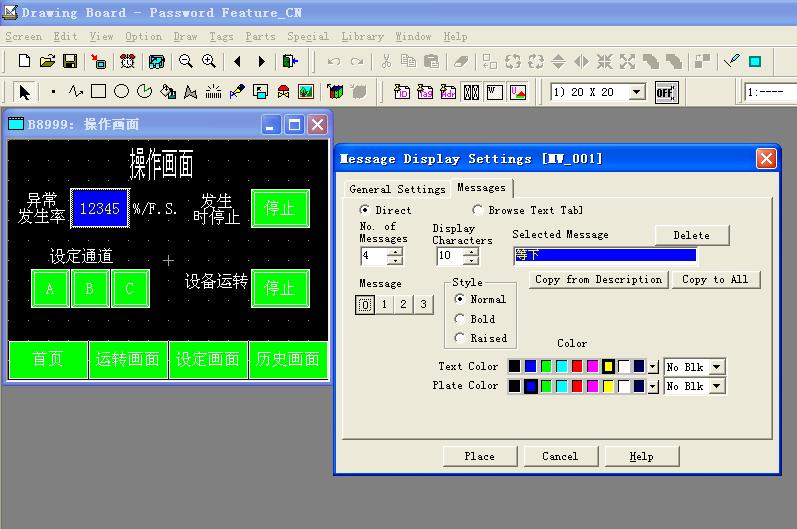Open the grid size 20 X 20 dropdown

(636, 92)
